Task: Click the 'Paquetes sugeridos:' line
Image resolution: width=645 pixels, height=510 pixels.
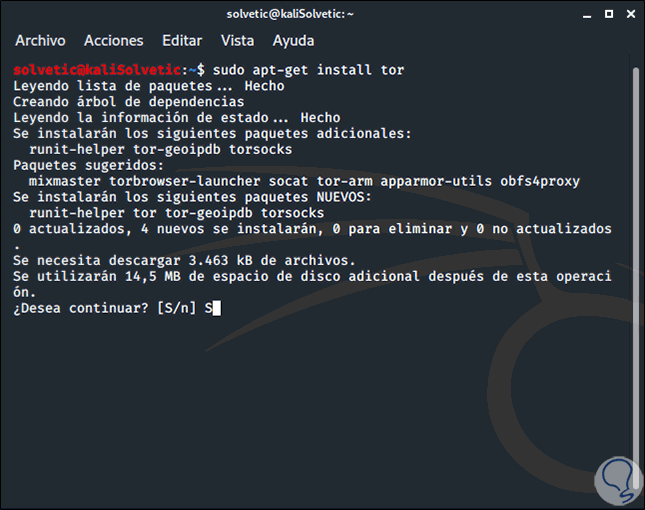Action: pyautogui.click(x=88, y=165)
